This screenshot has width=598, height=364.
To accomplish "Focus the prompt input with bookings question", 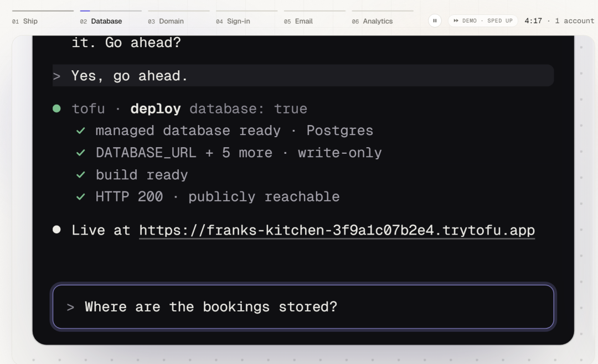I will coord(303,307).
